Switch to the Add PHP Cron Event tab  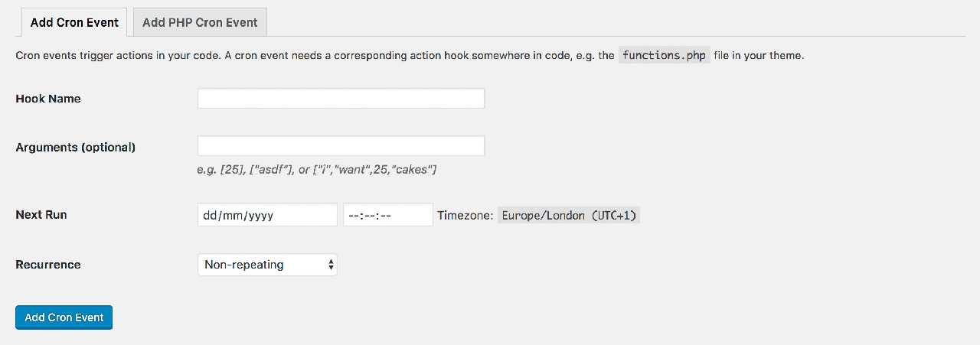tap(200, 22)
